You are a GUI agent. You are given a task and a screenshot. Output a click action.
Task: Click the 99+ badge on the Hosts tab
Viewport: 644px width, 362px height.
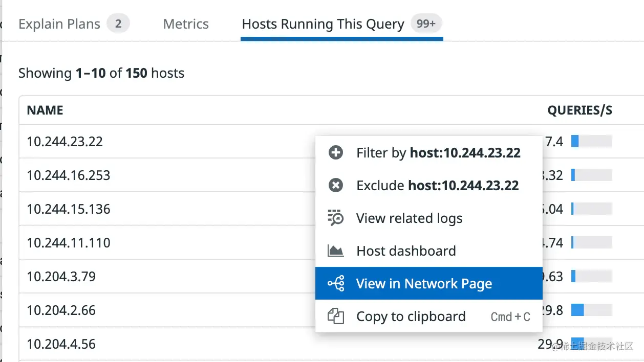point(426,24)
